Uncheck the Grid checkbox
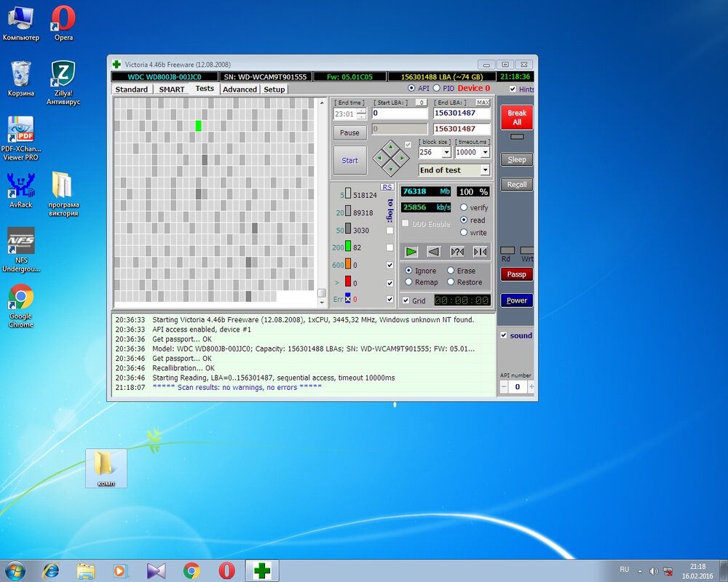 click(x=406, y=300)
